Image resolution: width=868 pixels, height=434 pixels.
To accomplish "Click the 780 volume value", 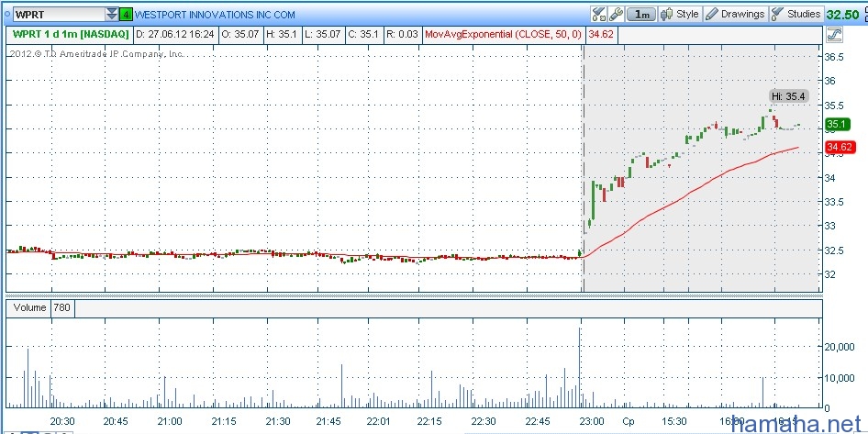I will tap(62, 307).
